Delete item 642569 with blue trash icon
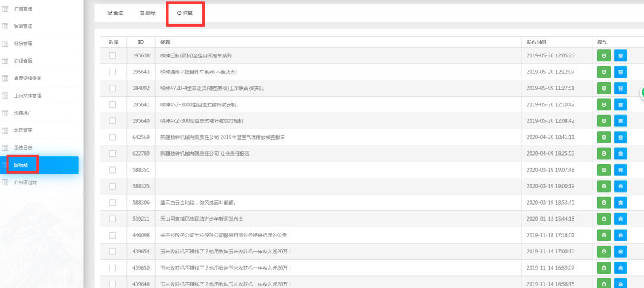The width and height of the screenshot is (644, 288). 620,137
